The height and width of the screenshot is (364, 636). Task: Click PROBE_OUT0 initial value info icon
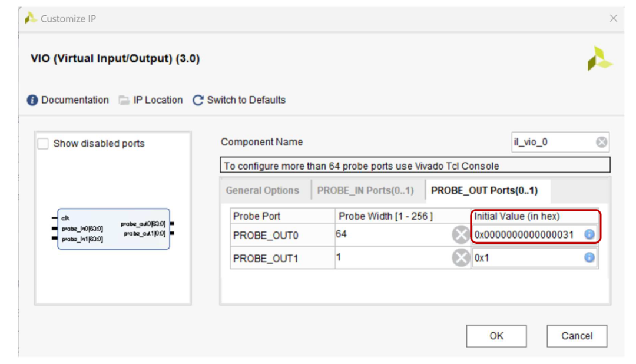point(589,235)
